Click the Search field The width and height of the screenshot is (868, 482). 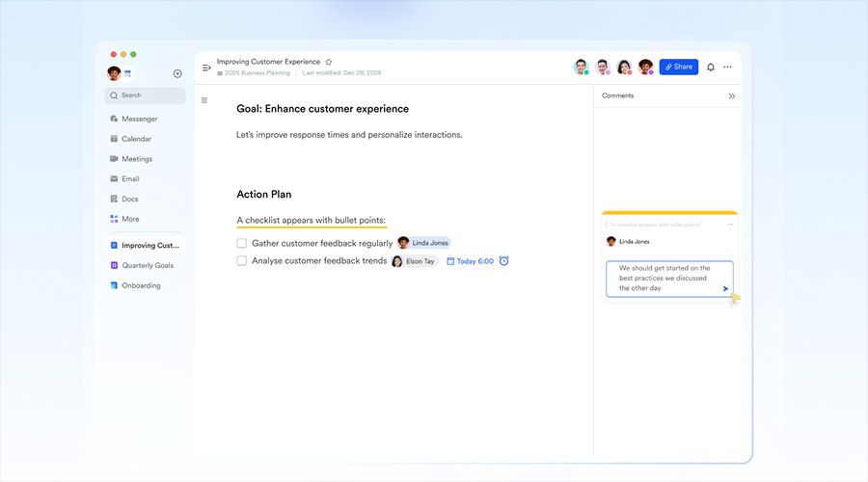coord(145,95)
